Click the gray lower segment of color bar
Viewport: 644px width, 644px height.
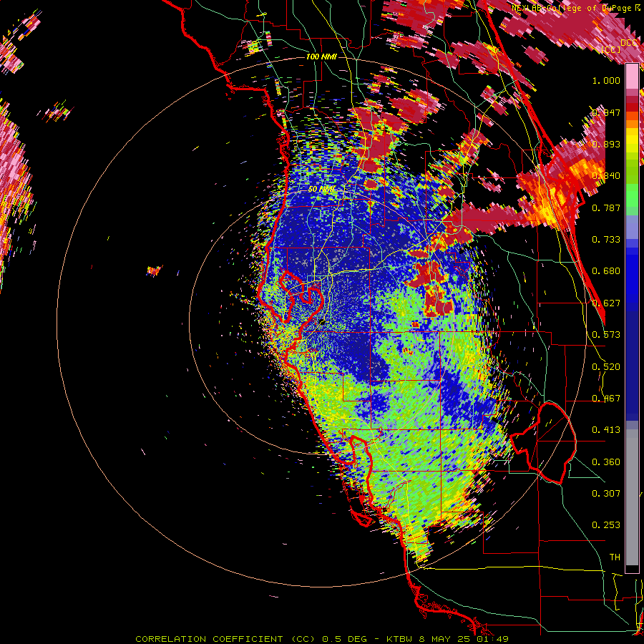click(632, 497)
